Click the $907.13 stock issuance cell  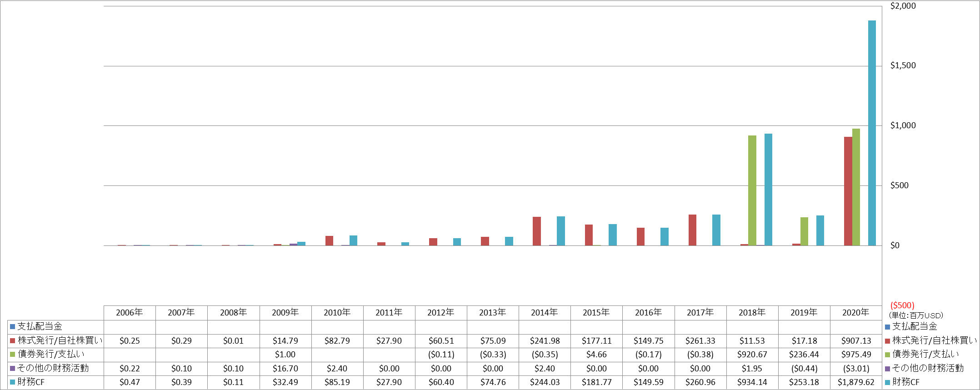[x=856, y=341]
